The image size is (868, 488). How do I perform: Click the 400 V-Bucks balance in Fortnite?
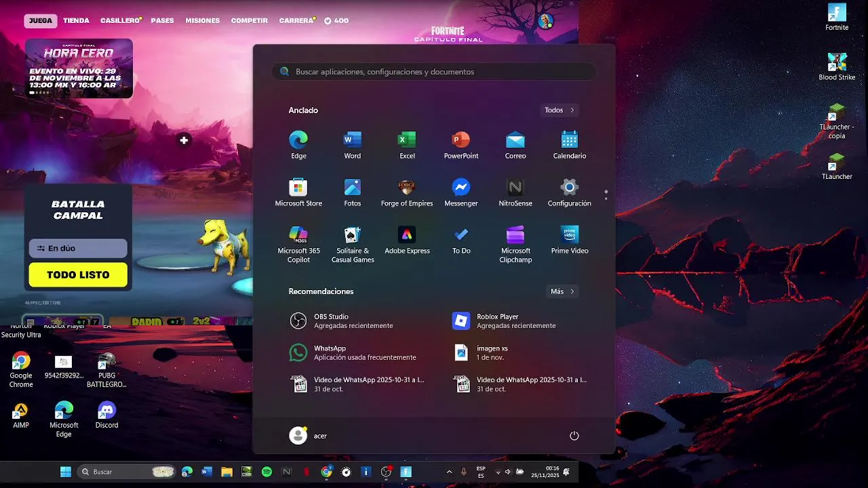point(336,20)
